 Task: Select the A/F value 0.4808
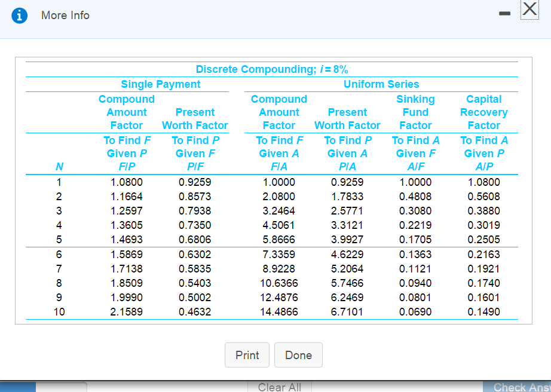(415, 197)
